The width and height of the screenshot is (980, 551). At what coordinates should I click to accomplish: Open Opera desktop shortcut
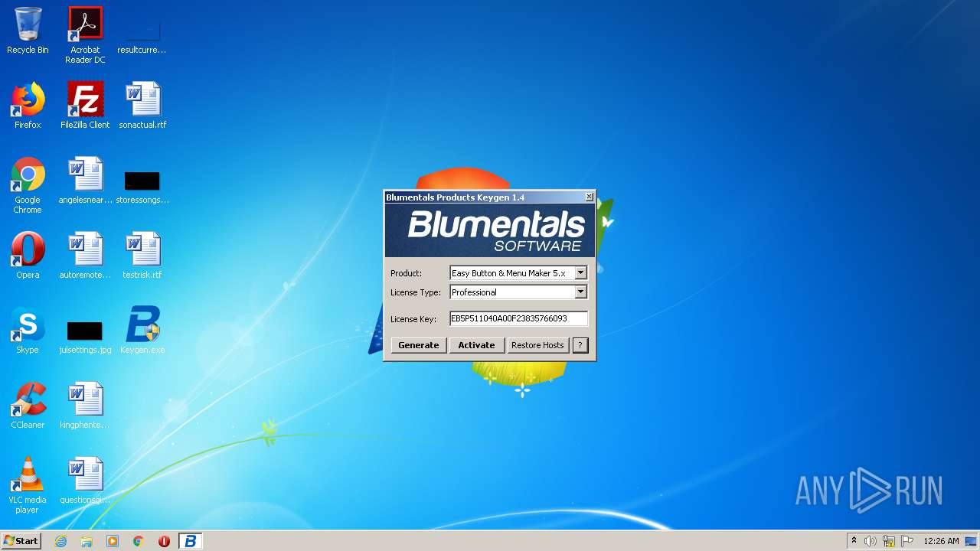coord(28,256)
